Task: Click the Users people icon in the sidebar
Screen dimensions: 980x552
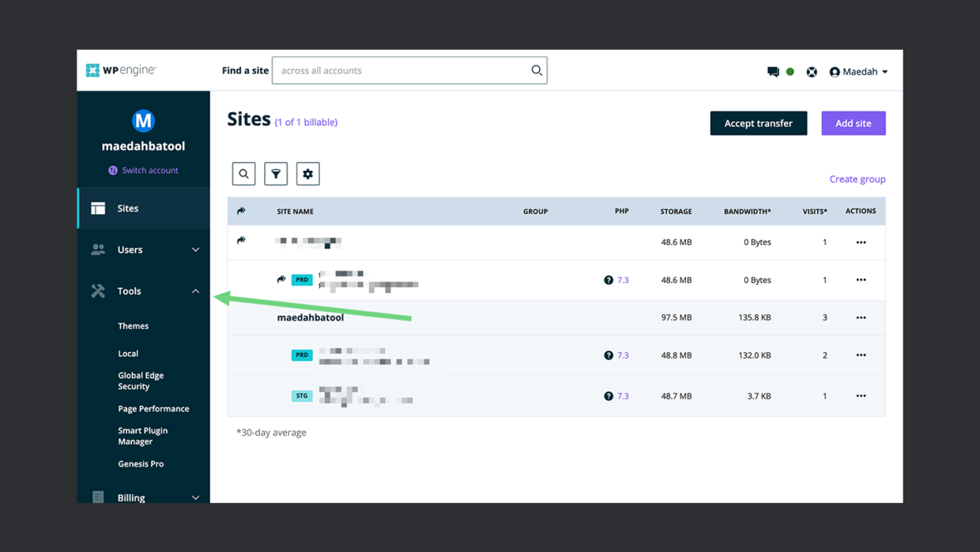Action: [98, 249]
